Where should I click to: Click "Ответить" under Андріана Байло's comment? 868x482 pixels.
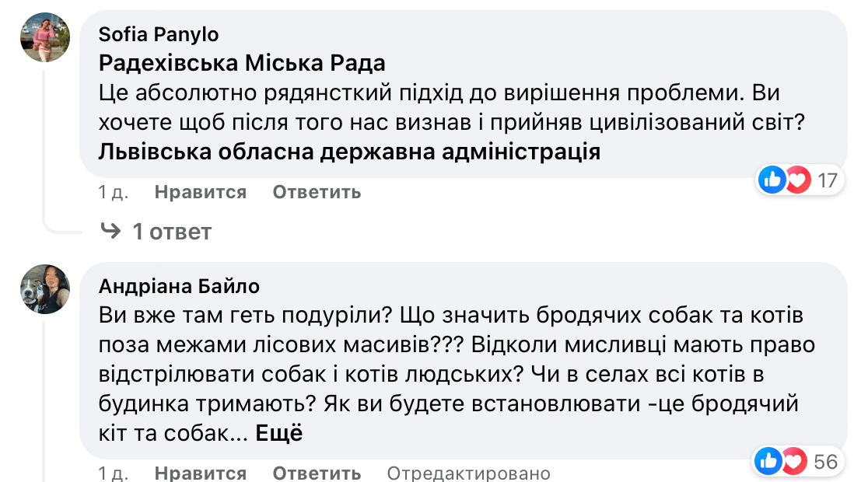[x=317, y=473]
